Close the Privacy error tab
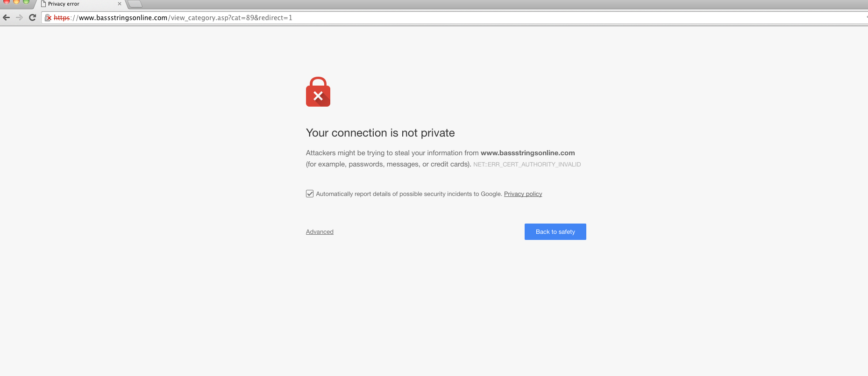 pos(120,4)
